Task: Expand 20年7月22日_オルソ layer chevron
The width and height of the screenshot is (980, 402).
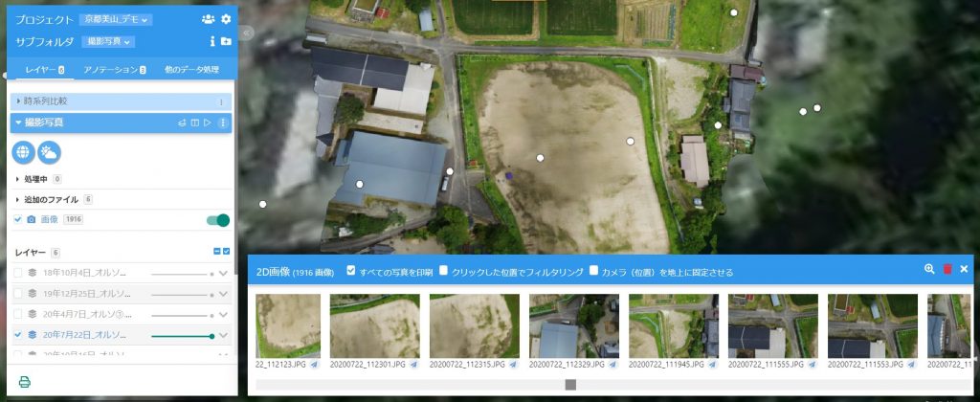Action: pyautogui.click(x=223, y=335)
